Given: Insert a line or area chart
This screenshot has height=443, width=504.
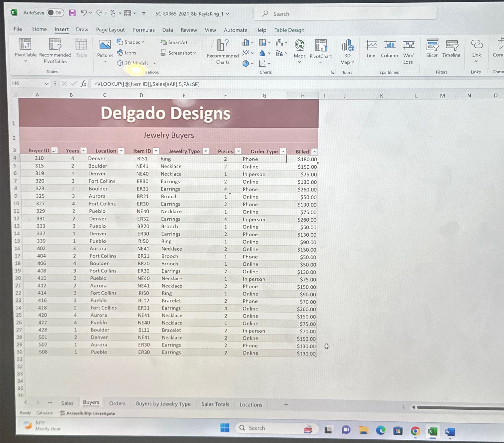Looking at the screenshot, I should 248,53.
